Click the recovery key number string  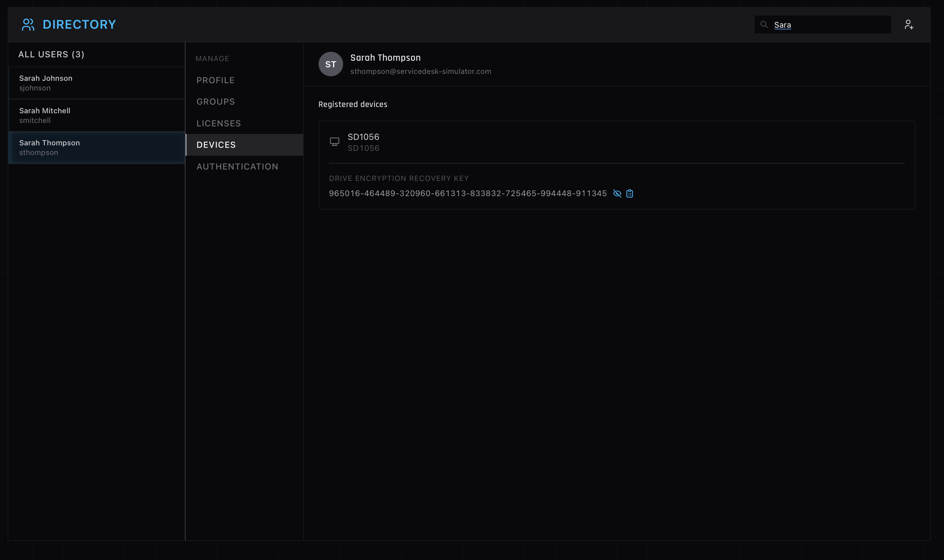[x=468, y=194]
